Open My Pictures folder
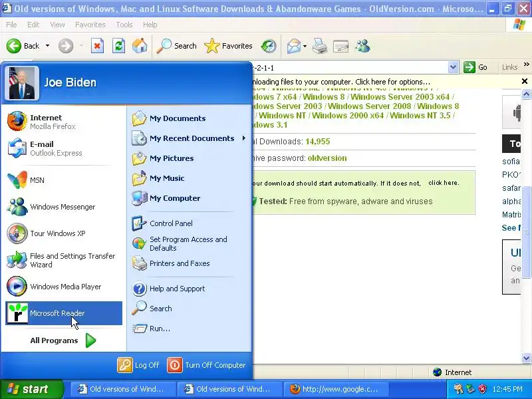The image size is (532, 399). 189,158
